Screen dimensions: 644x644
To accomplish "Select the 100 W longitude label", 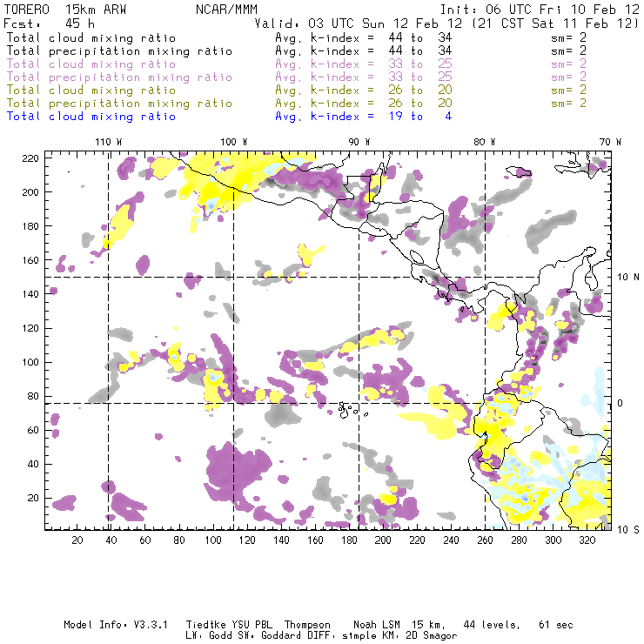I will point(234,142).
